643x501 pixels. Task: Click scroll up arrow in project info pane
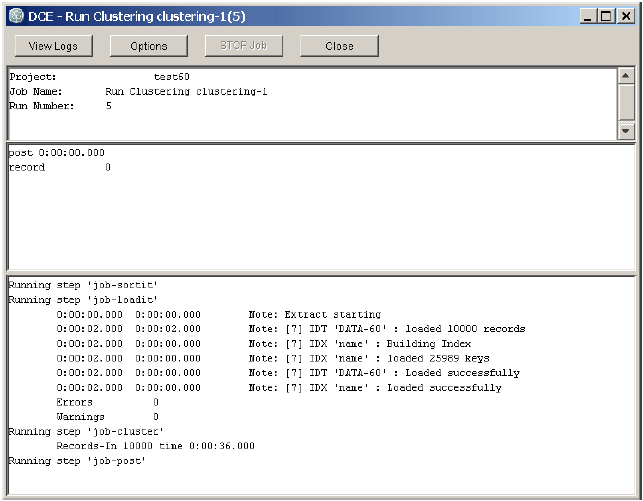(x=626, y=76)
